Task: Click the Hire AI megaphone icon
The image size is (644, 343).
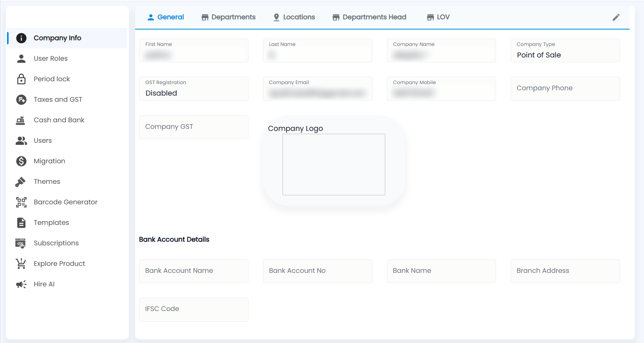Action: (21, 284)
